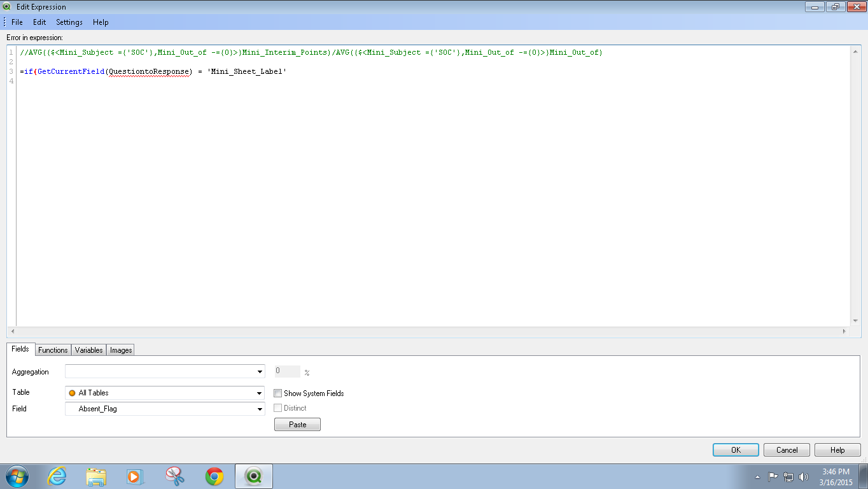Click the horizontal scrollbar right arrow
The image size is (868, 489).
(x=844, y=331)
